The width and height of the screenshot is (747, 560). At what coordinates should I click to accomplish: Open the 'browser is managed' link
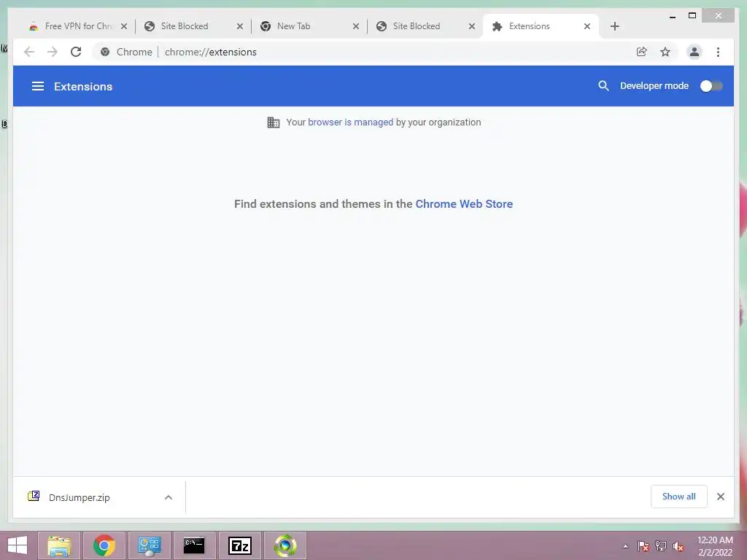(351, 122)
